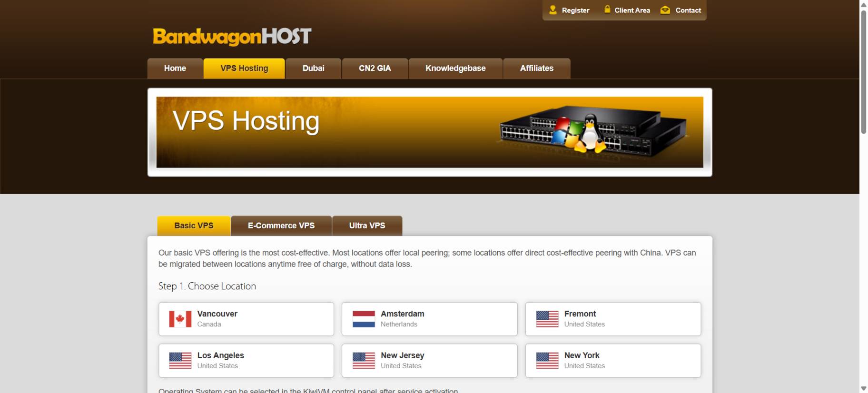
Task: Click the basic VPS offering description paragraph
Action: [x=427, y=258]
